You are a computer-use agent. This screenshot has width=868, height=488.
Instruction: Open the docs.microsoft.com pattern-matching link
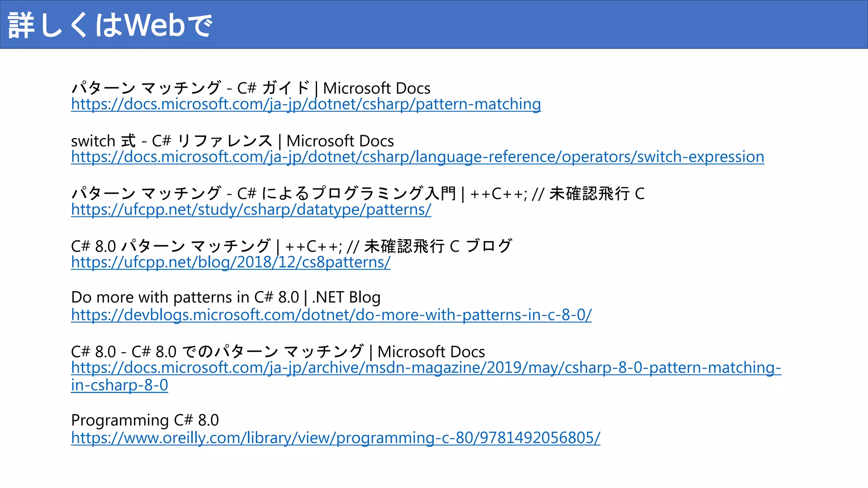(306, 104)
